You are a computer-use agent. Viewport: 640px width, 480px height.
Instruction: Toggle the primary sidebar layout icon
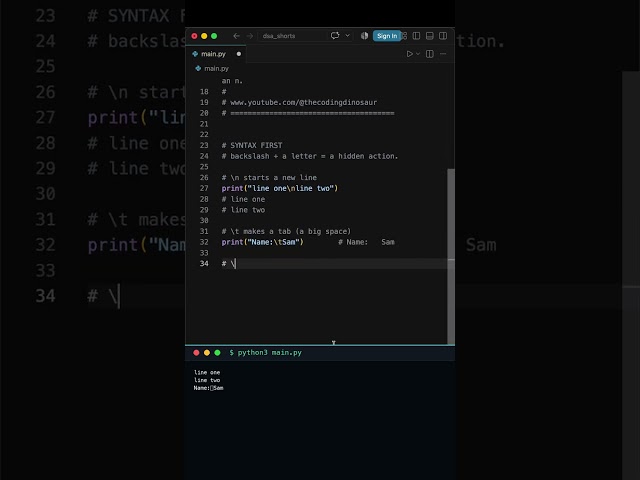[416, 36]
